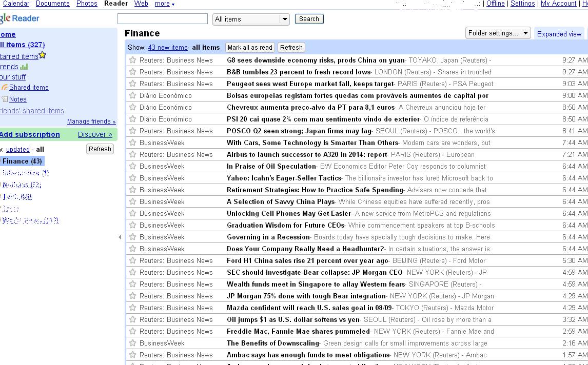
Task: Star the With Cars, Some Technology item
Action: pos(132,143)
